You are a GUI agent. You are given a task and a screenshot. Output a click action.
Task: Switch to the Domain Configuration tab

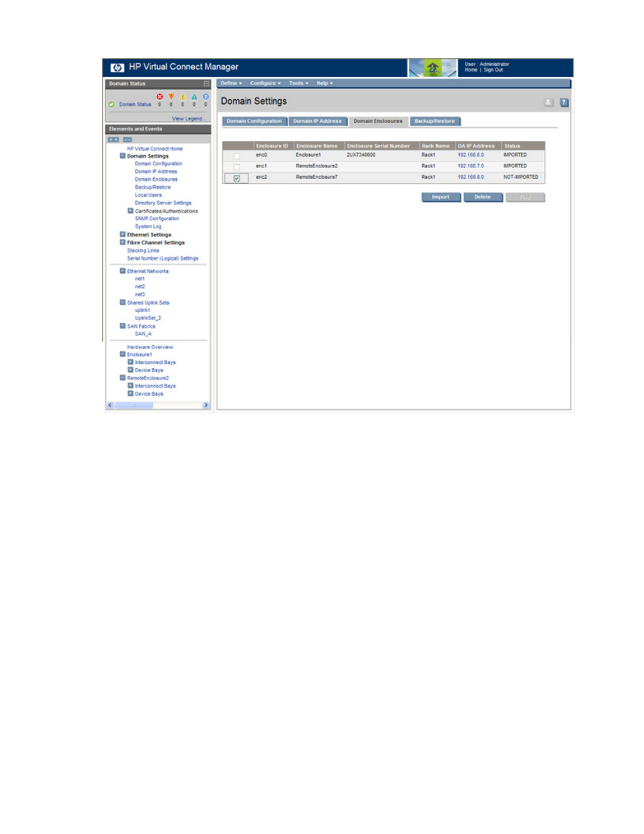[254, 122]
